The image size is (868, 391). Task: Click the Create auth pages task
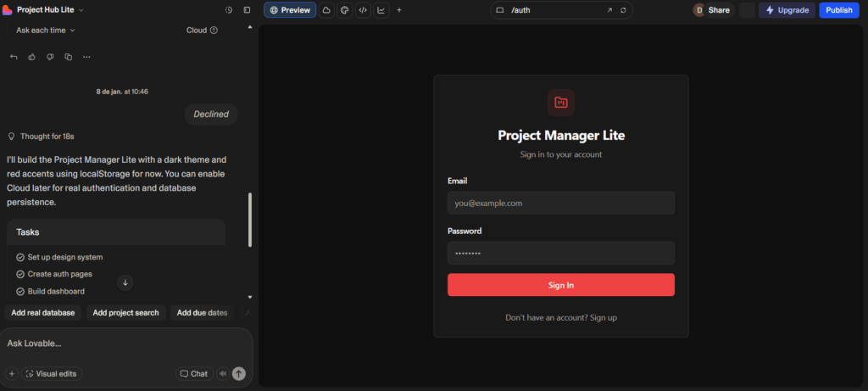click(x=54, y=274)
